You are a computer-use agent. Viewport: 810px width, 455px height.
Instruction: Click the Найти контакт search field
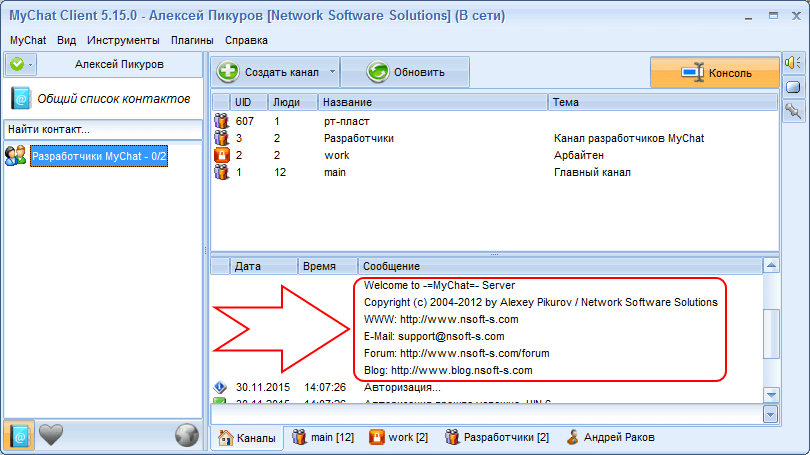click(103, 129)
